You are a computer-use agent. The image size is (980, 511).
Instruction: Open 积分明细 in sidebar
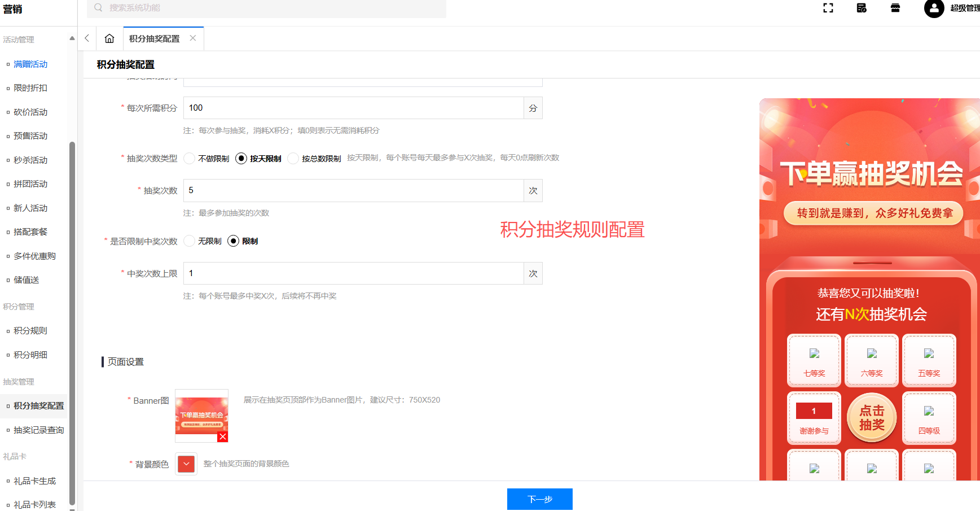pos(30,355)
